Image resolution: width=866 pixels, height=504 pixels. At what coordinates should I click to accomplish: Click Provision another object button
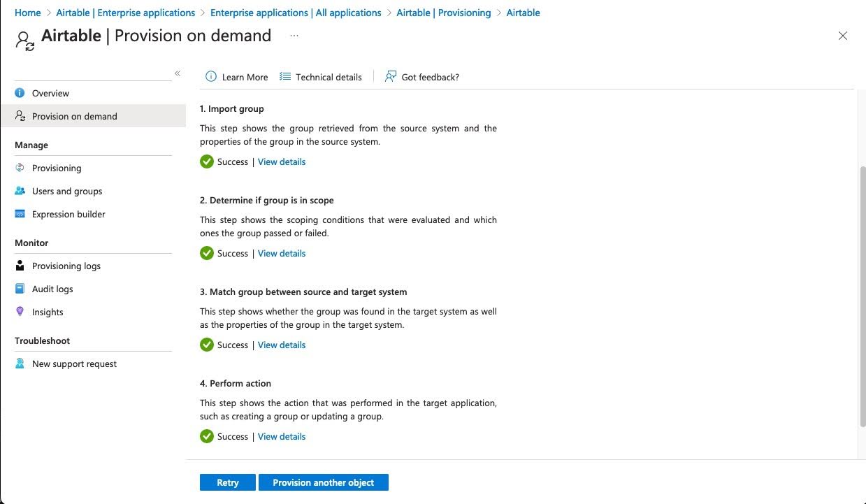point(324,482)
